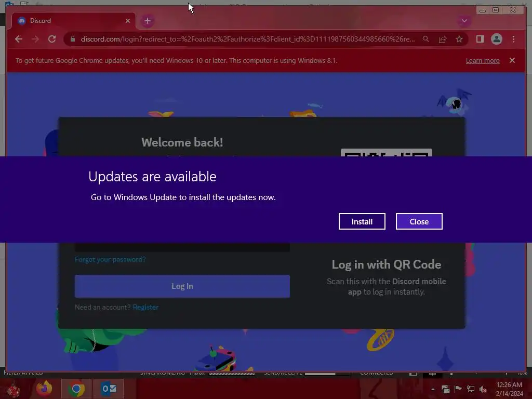Open Learn more link in Chrome infobar

click(483, 60)
